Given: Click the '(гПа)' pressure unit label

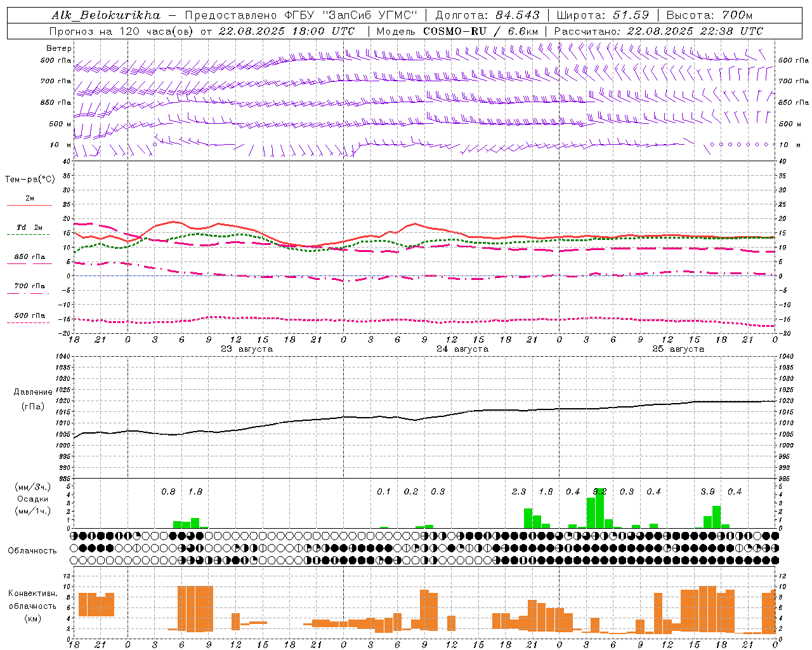Looking at the screenshot, I should tap(32, 407).
